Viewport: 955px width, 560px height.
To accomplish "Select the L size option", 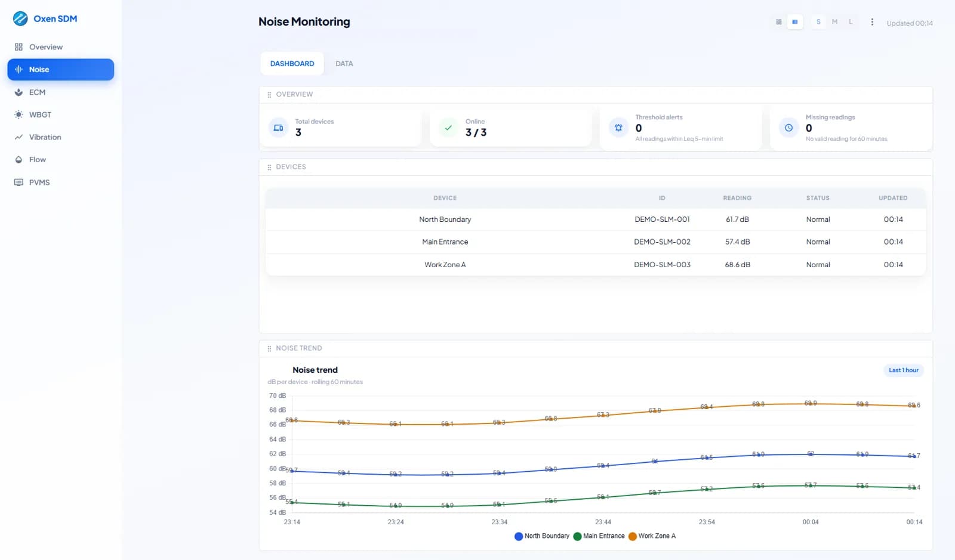I will point(851,22).
